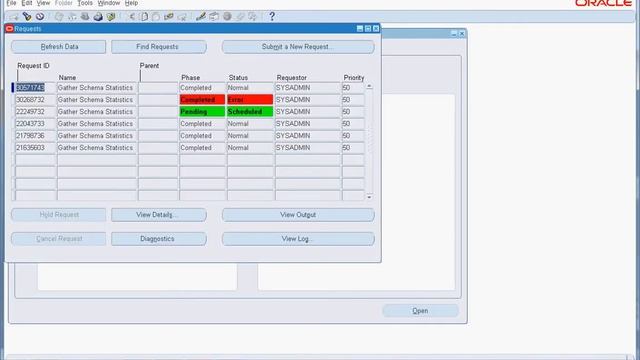
Task: Click the green Pending phase cell
Action: point(202,112)
